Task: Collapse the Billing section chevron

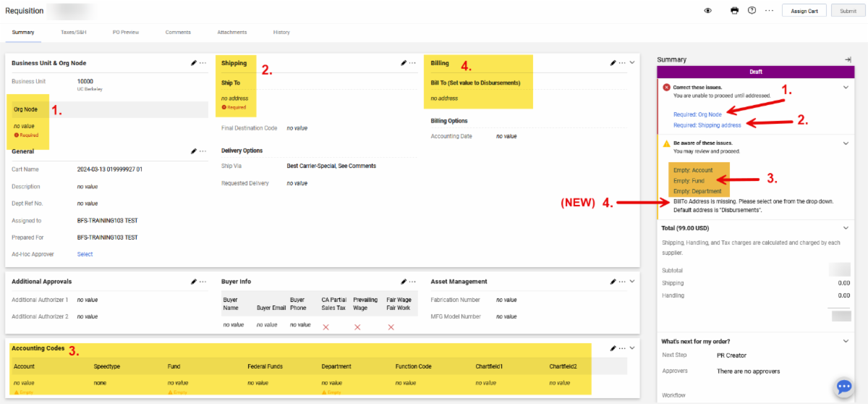Action: pos(632,63)
